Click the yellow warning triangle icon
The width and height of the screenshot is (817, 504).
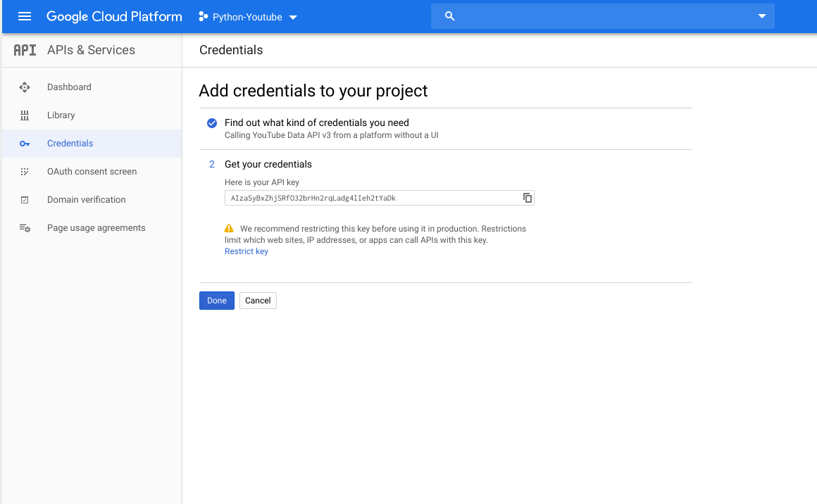point(229,228)
